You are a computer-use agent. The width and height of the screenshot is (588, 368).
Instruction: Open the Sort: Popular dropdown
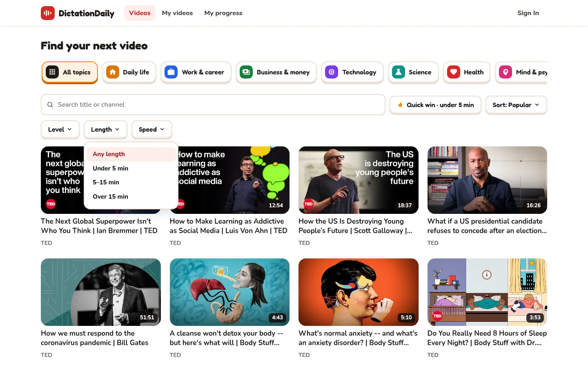[x=516, y=105]
